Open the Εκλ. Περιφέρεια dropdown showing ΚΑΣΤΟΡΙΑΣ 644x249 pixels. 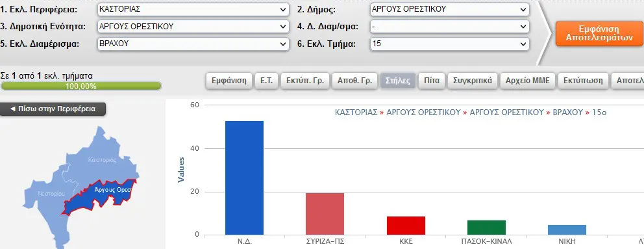[x=193, y=10]
